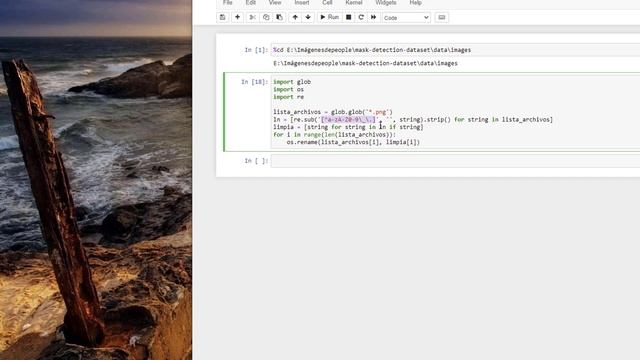640x360 pixels.
Task: Open the Edit menu
Action: [251, 3]
